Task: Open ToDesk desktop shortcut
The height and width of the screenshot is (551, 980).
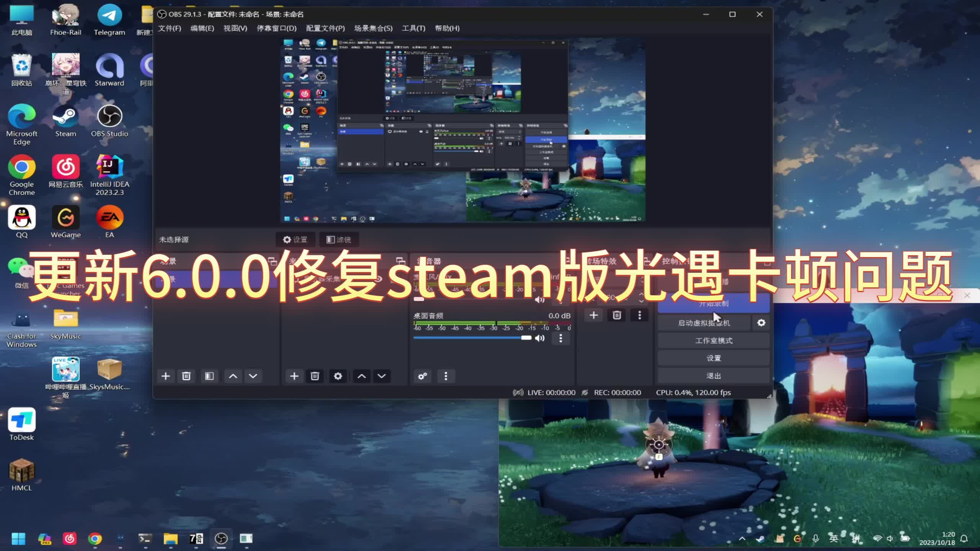Action: (x=21, y=425)
